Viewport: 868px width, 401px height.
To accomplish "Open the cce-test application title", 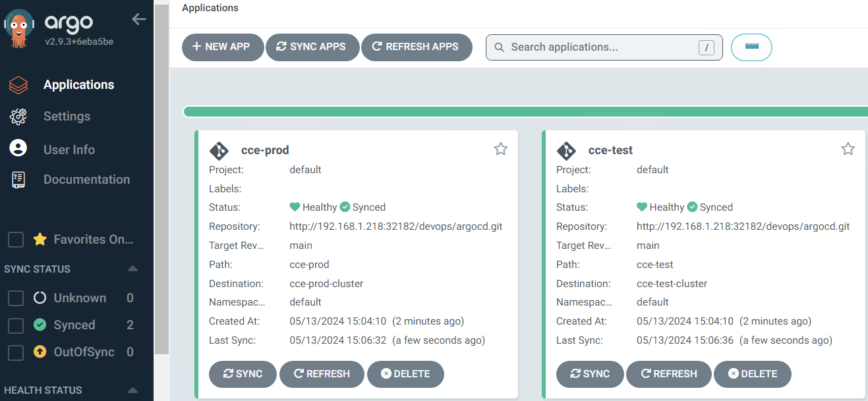I will (610, 150).
